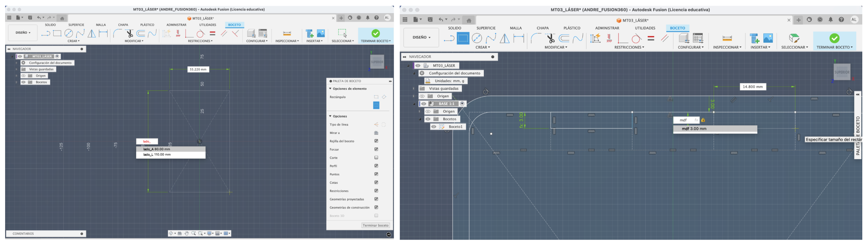
Task: Open the display settings dropdown in bottom bar
Action: (211, 234)
